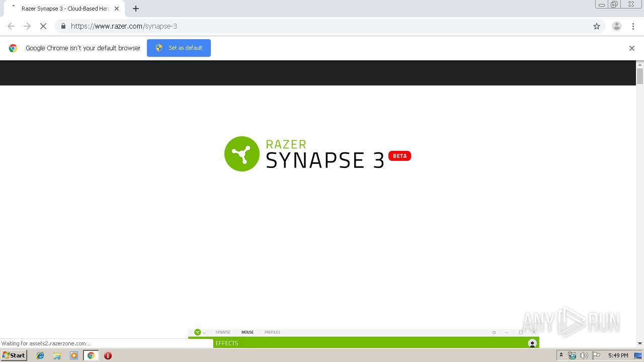Click the browser forward arrow
644x362 pixels.
tap(27, 26)
